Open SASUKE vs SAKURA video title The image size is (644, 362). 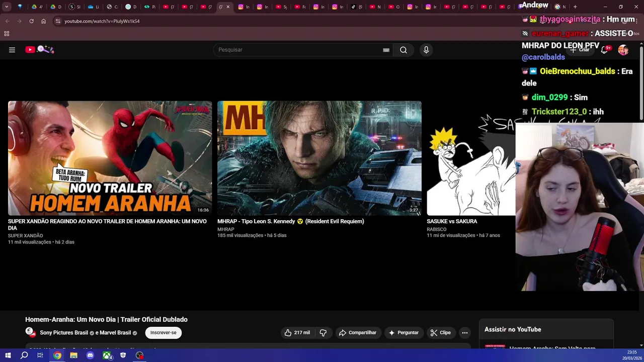pos(452,221)
